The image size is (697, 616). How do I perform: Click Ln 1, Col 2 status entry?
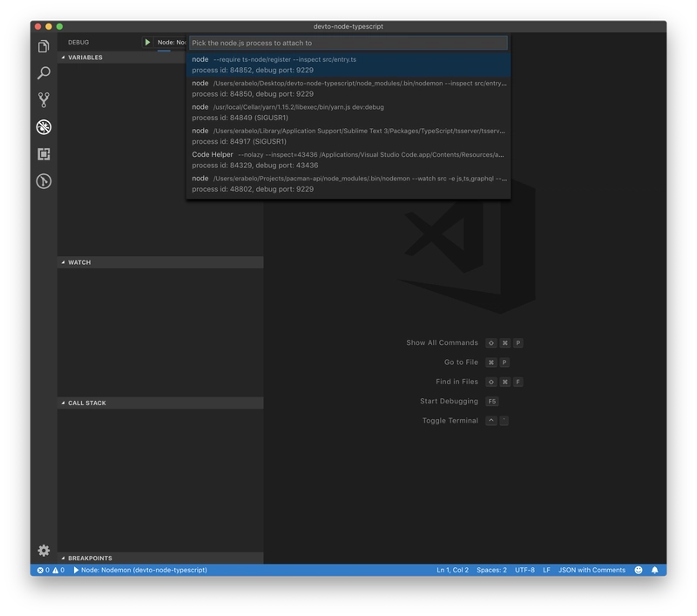[452, 570]
